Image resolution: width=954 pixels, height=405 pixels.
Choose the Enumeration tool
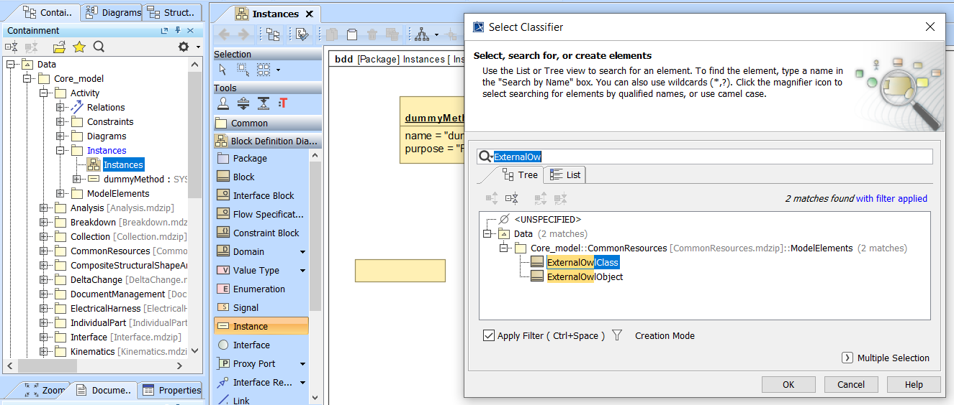coord(258,289)
